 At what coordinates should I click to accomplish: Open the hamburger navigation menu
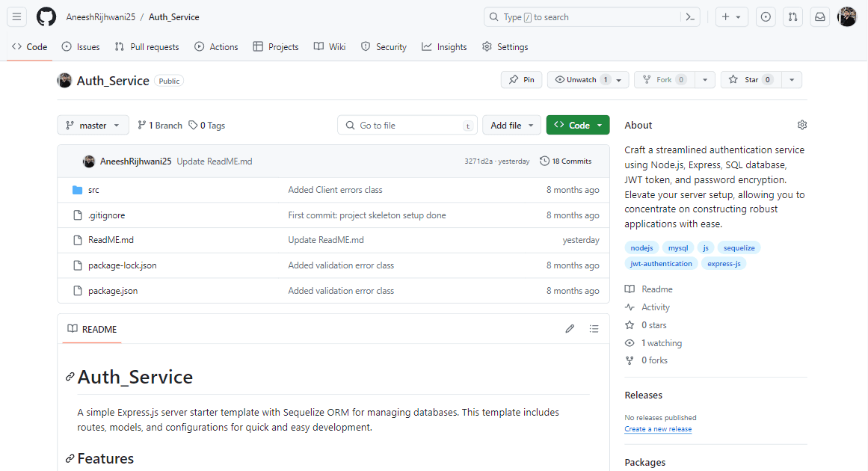(x=17, y=17)
